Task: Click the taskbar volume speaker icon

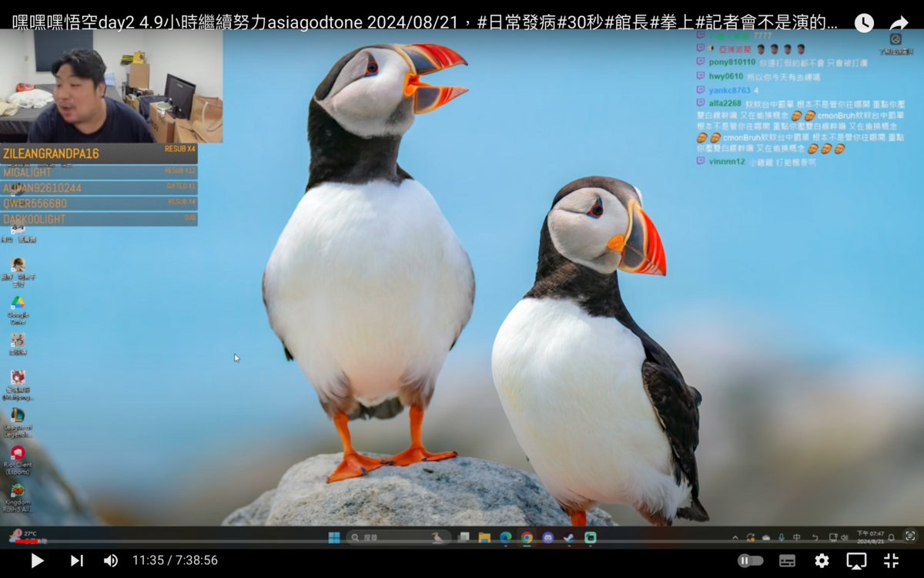Action: tap(844, 537)
